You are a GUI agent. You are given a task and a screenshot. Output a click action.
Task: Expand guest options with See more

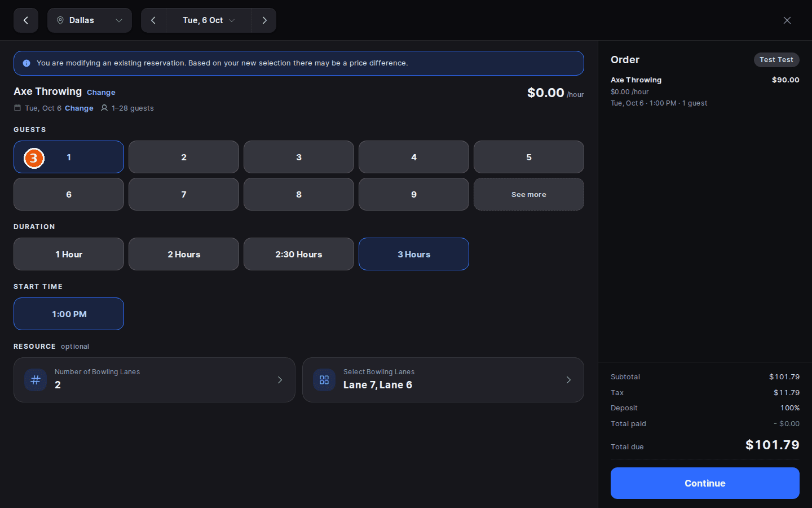(529, 194)
